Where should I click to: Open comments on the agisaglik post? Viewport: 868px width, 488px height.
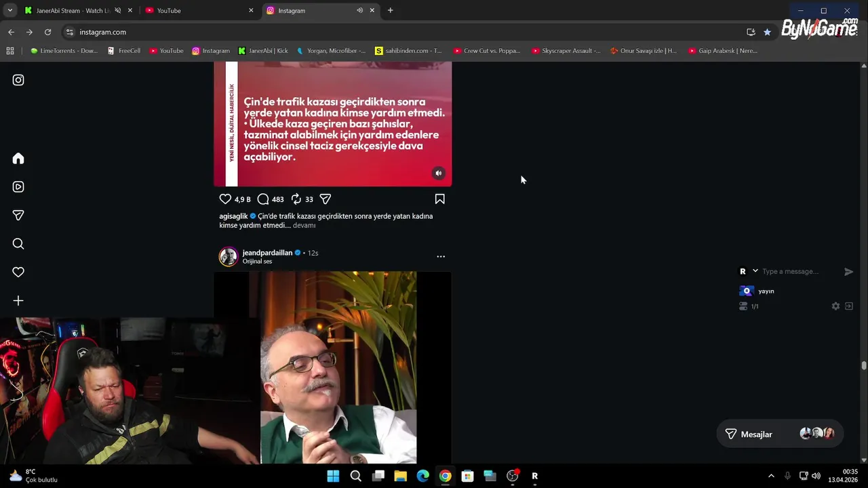pos(263,199)
